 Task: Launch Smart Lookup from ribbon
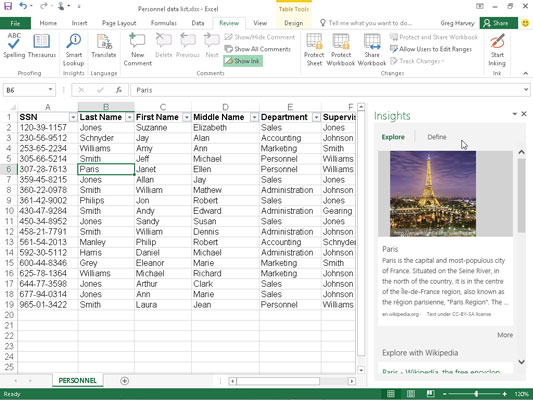[73, 50]
